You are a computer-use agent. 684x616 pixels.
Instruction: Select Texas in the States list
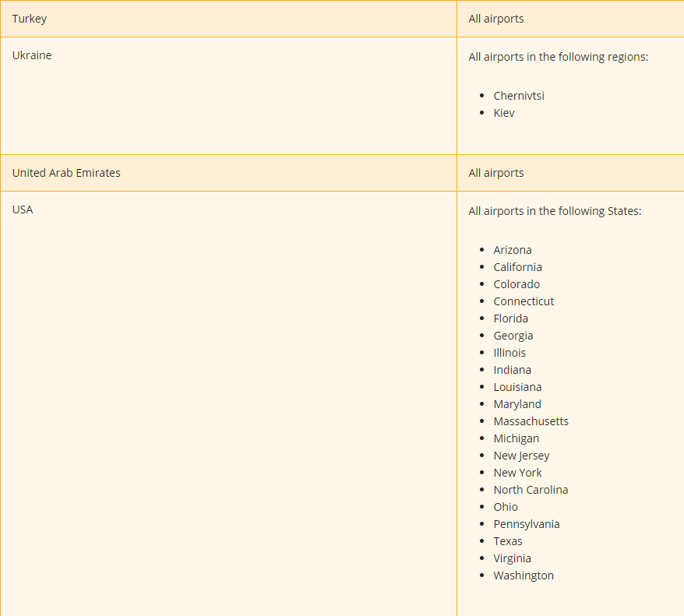click(x=508, y=541)
